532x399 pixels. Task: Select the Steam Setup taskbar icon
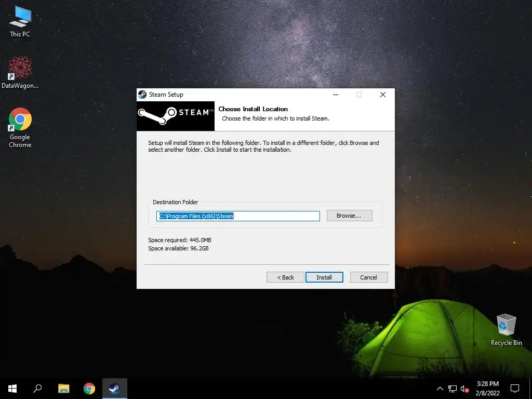point(115,389)
